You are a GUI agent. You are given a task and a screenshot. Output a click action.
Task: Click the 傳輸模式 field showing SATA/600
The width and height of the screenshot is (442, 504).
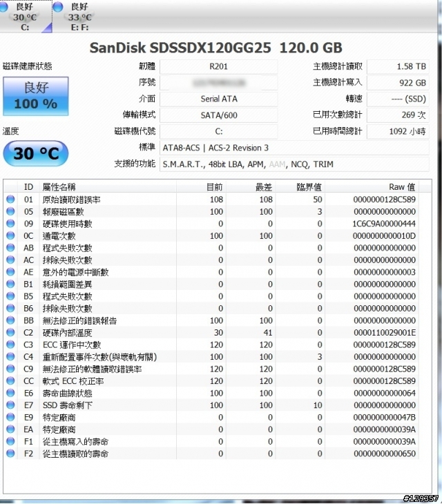(218, 115)
